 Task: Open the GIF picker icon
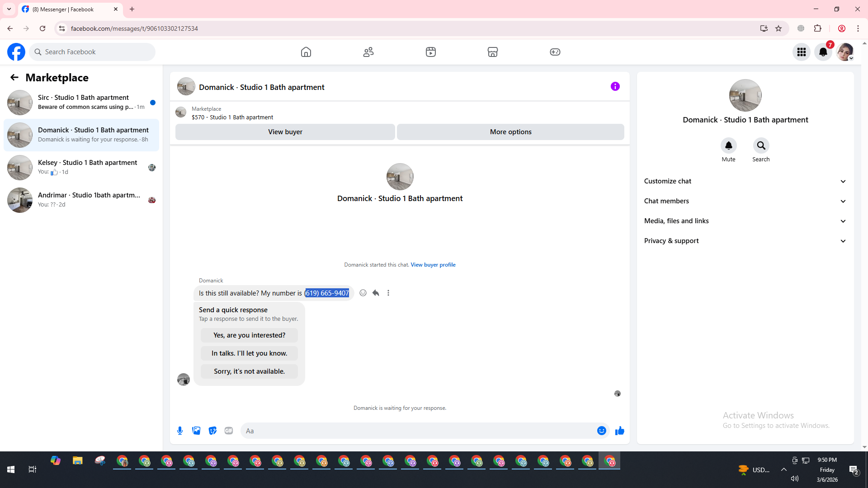[229, 431]
